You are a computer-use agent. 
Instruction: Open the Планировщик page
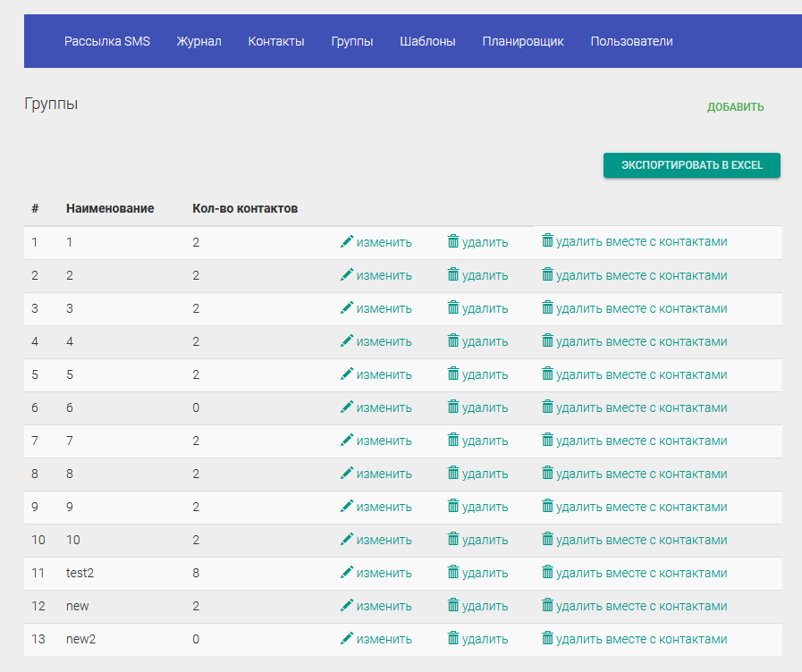click(523, 41)
